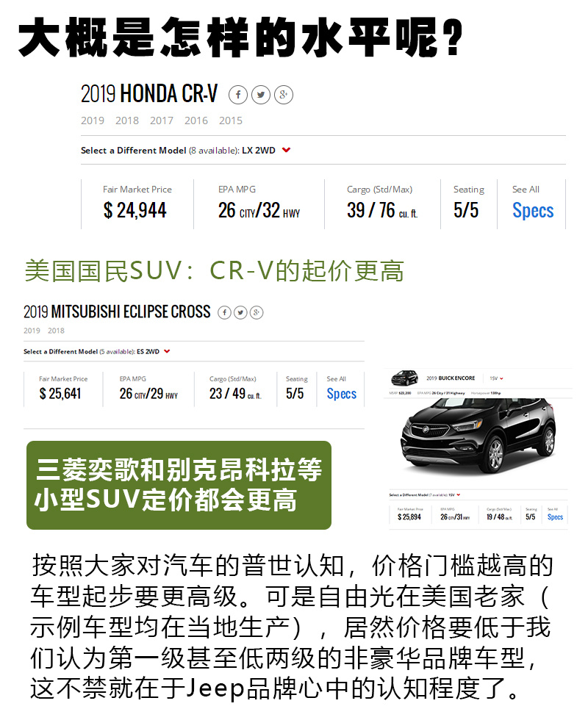Open the Buick Encore 1SV trim dropdown
This screenshot has width=588, height=720.
pyautogui.click(x=497, y=378)
